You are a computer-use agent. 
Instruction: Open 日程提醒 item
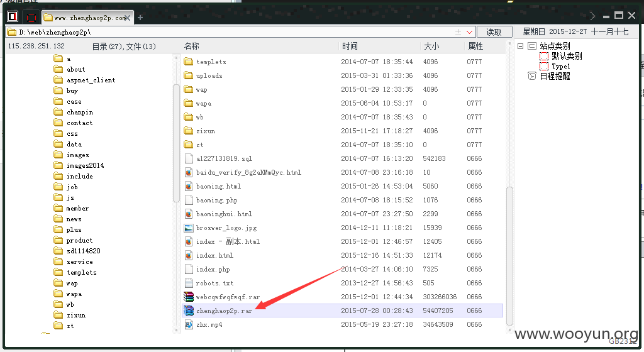(x=555, y=76)
